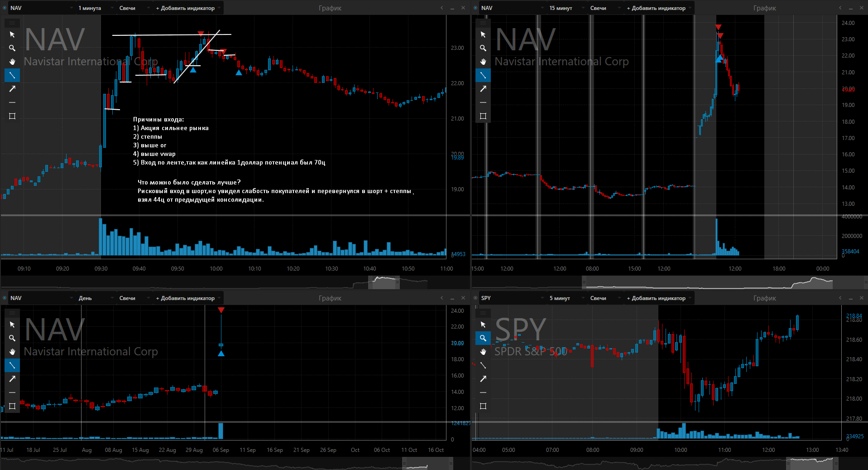The height and width of the screenshot is (470, 868).
Task: Click 218.84 price label on SPY axis
Action: 854,316
